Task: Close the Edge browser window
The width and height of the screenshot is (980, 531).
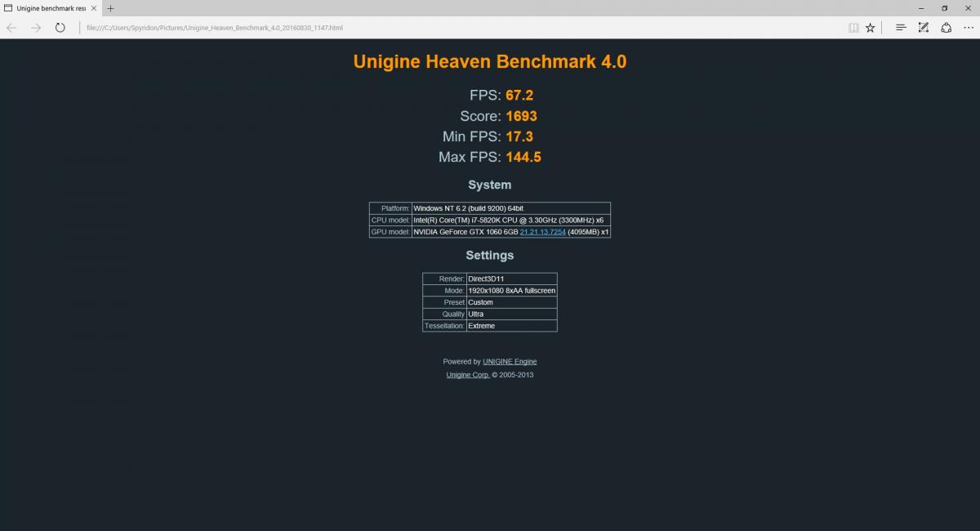Action: (x=968, y=8)
